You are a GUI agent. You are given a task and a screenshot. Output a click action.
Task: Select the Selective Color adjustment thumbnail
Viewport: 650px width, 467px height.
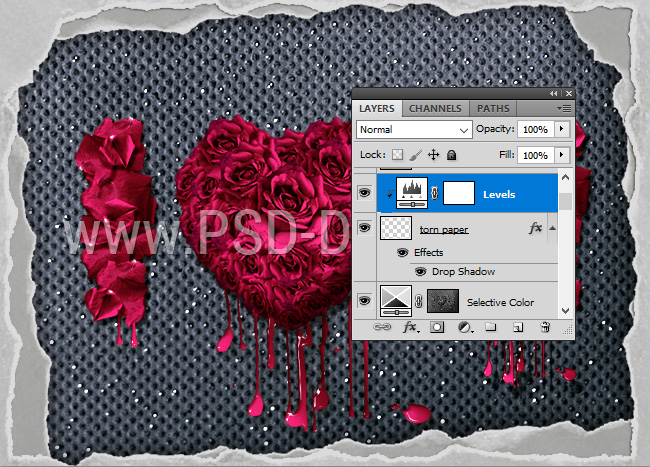tap(396, 301)
